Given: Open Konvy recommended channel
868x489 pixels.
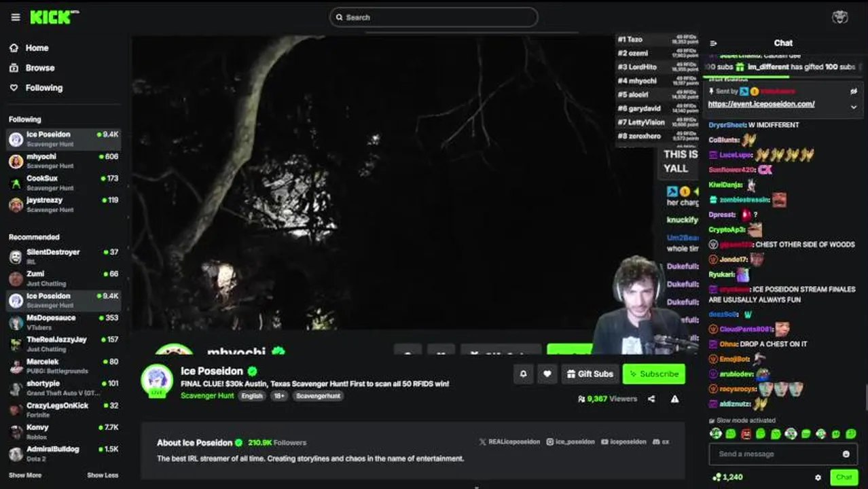Looking at the screenshot, I should (63, 432).
